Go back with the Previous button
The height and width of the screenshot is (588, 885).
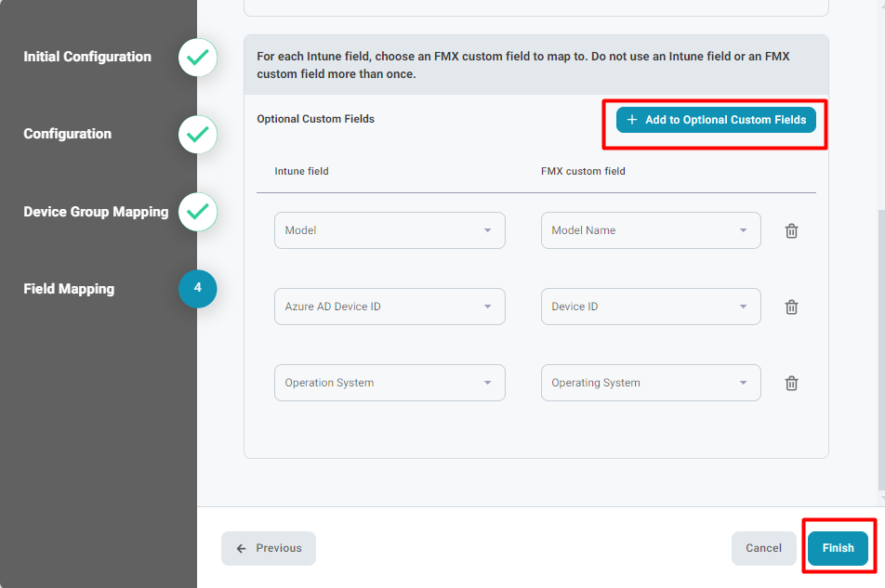[x=269, y=548]
